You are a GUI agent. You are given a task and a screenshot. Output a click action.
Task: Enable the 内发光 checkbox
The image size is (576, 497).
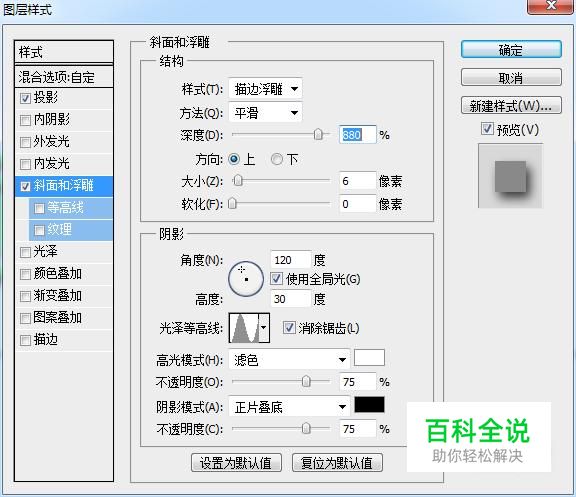click(25, 164)
